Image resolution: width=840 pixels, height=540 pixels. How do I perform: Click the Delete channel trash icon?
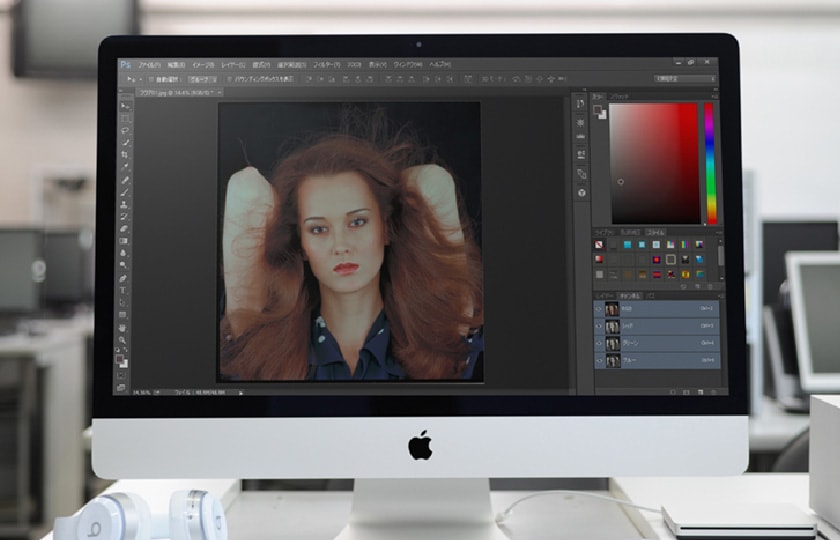point(713,392)
